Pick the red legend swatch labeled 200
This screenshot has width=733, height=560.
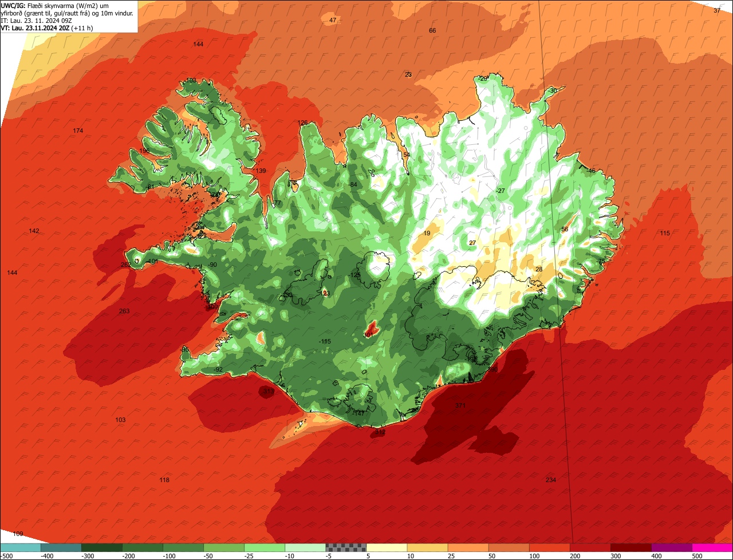tap(590, 547)
